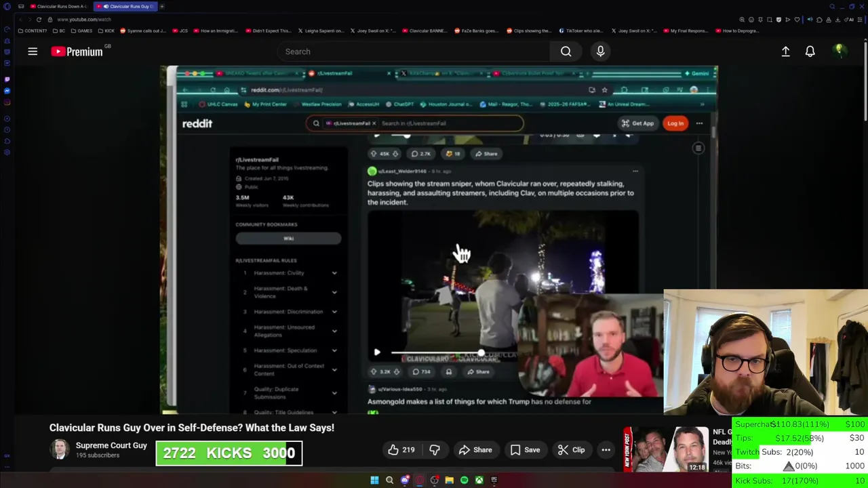Open the JCS bookmark
868x488 pixels.
click(180, 30)
